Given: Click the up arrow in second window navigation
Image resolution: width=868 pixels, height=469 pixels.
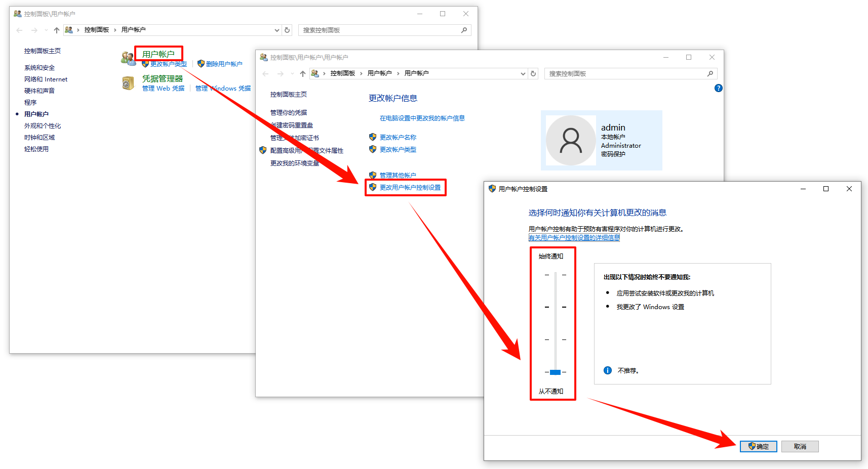Looking at the screenshot, I should [x=303, y=74].
